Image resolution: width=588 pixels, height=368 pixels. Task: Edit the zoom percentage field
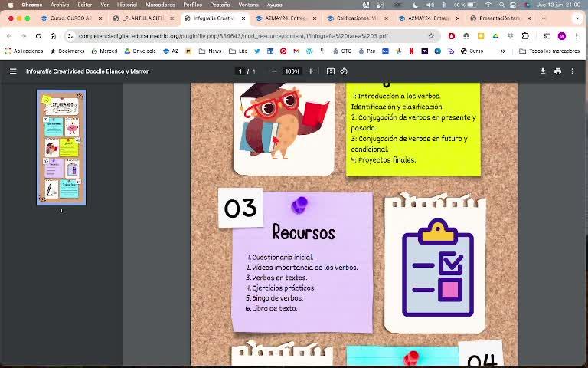click(292, 71)
